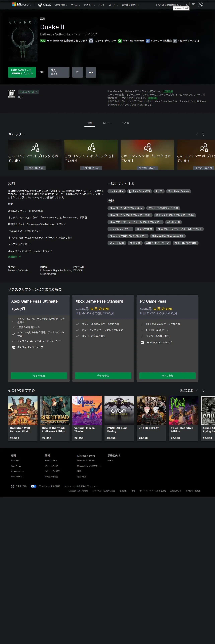Open the shopping cart icon

coord(193,5)
